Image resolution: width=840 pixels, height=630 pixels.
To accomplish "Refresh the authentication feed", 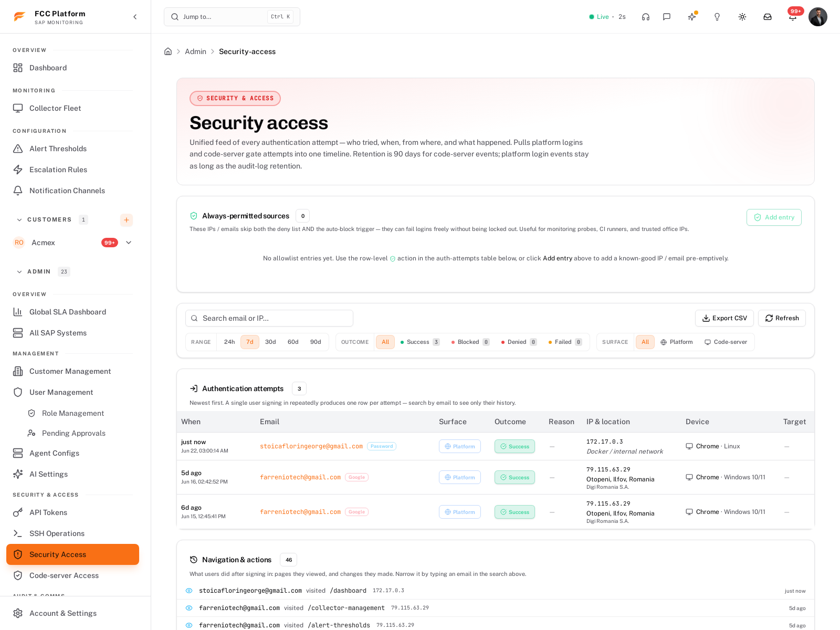I will coord(782,318).
